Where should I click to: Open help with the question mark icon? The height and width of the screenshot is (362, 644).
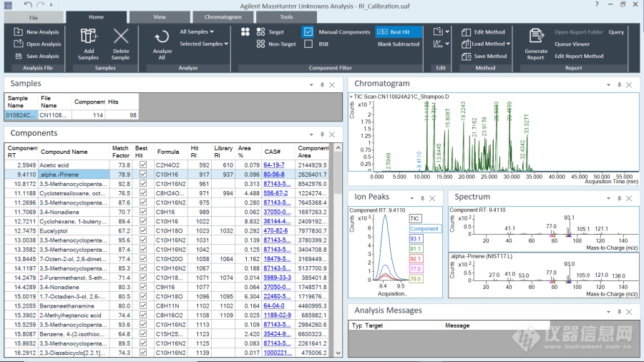click(x=597, y=4)
